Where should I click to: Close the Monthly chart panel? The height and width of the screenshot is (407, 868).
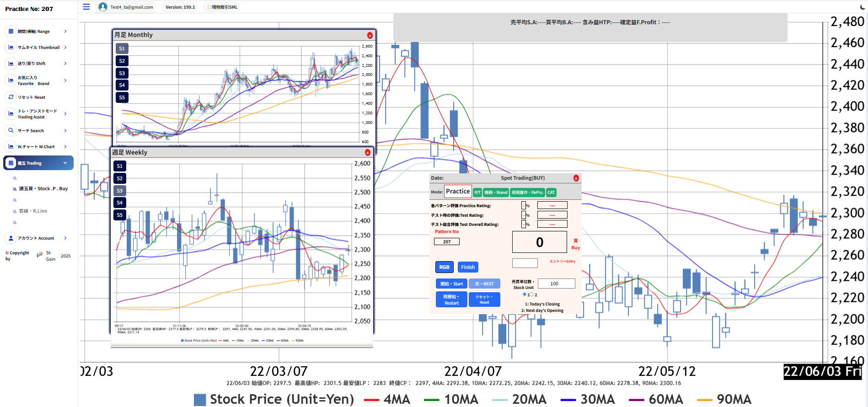(x=370, y=36)
